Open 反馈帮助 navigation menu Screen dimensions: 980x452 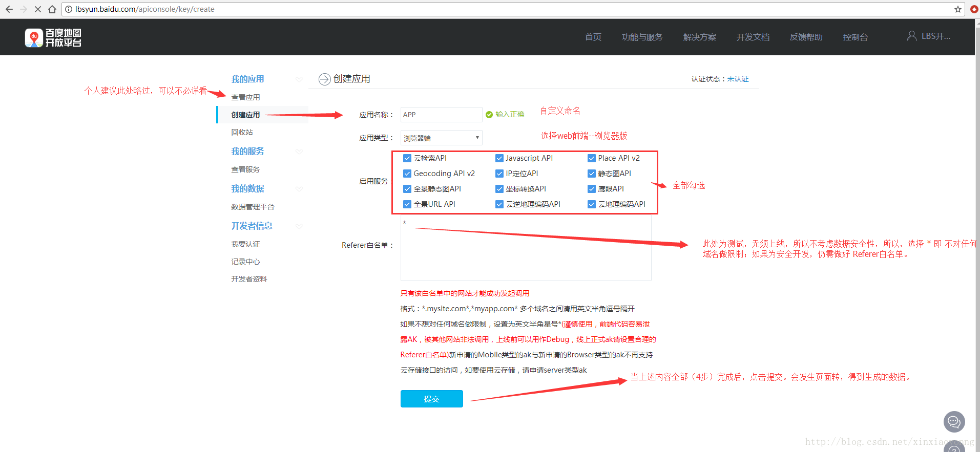pyautogui.click(x=806, y=37)
